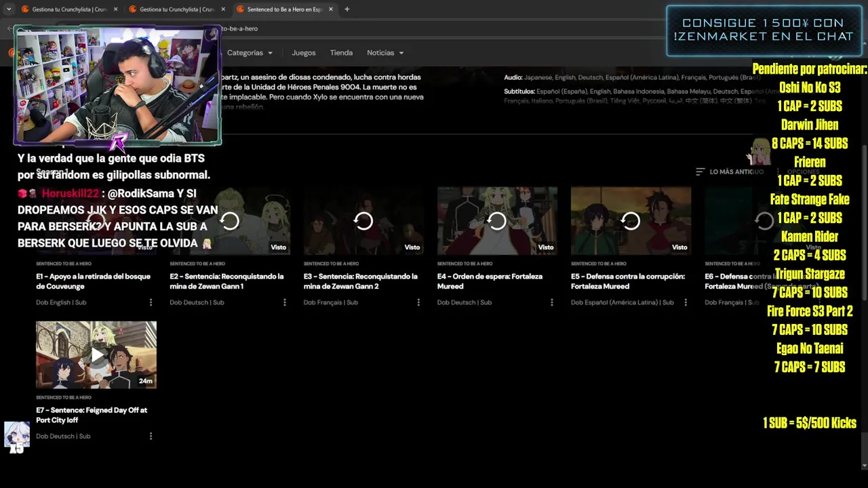Screen dimensions: 868x488
Task: Click 'SENTENCED TO BE A HERO' label above E3
Action: pos(332,264)
